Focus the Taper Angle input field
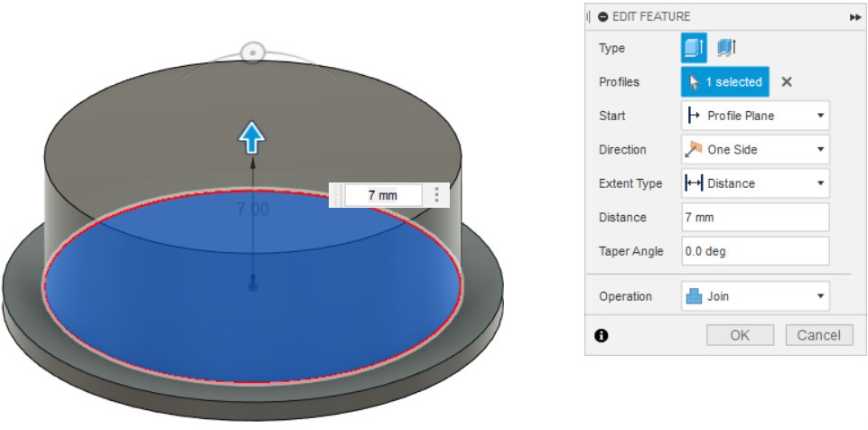This screenshot has width=868, height=430. (x=754, y=251)
